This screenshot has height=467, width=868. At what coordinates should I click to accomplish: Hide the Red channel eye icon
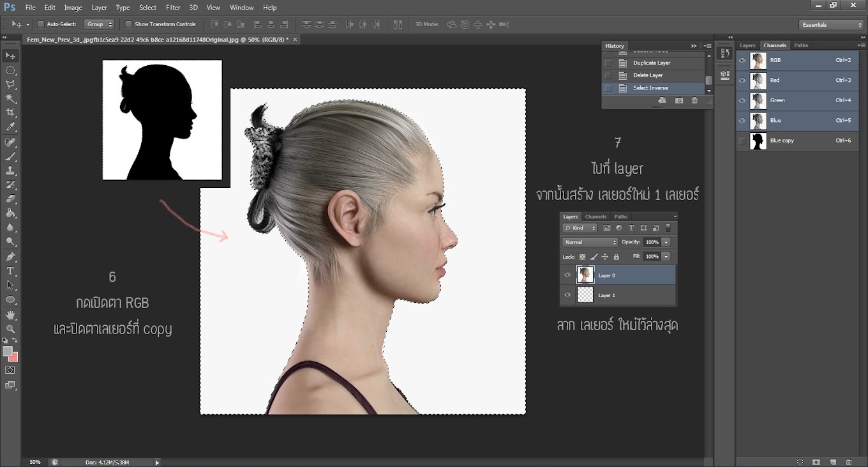(x=742, y=80)
